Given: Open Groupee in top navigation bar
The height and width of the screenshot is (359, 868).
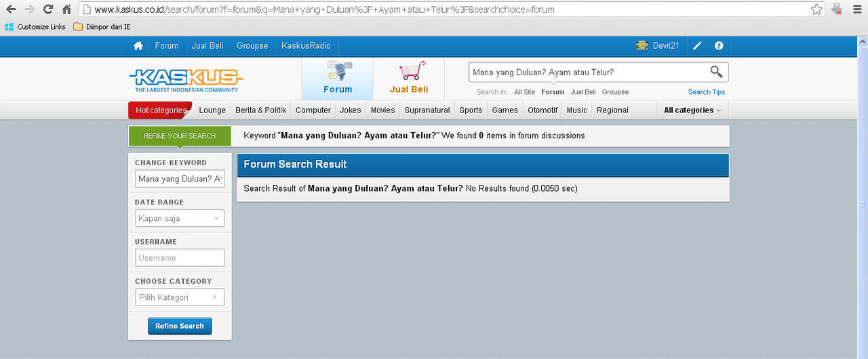Looking at the screenshot, I should coord(252,46).
